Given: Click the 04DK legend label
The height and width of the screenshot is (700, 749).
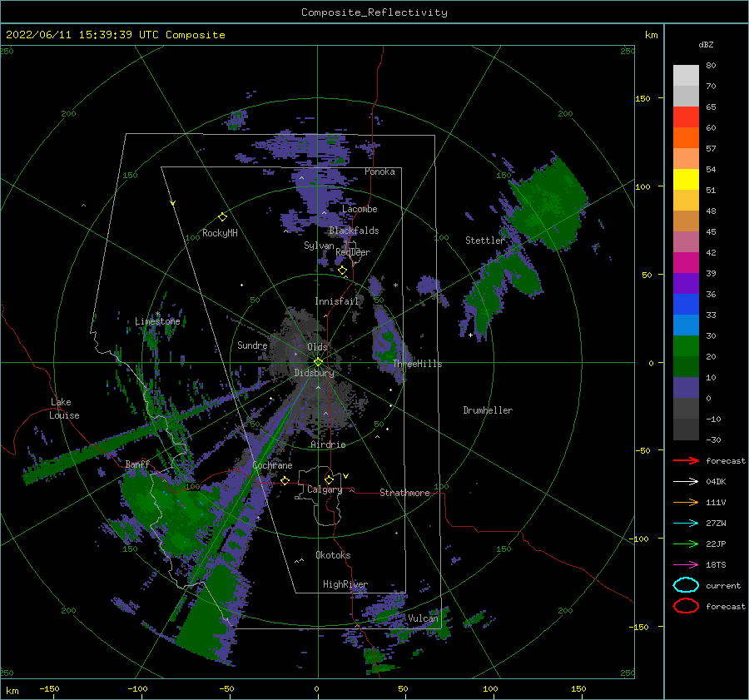Looking at the screenshot, I should (x=716, y=482).
